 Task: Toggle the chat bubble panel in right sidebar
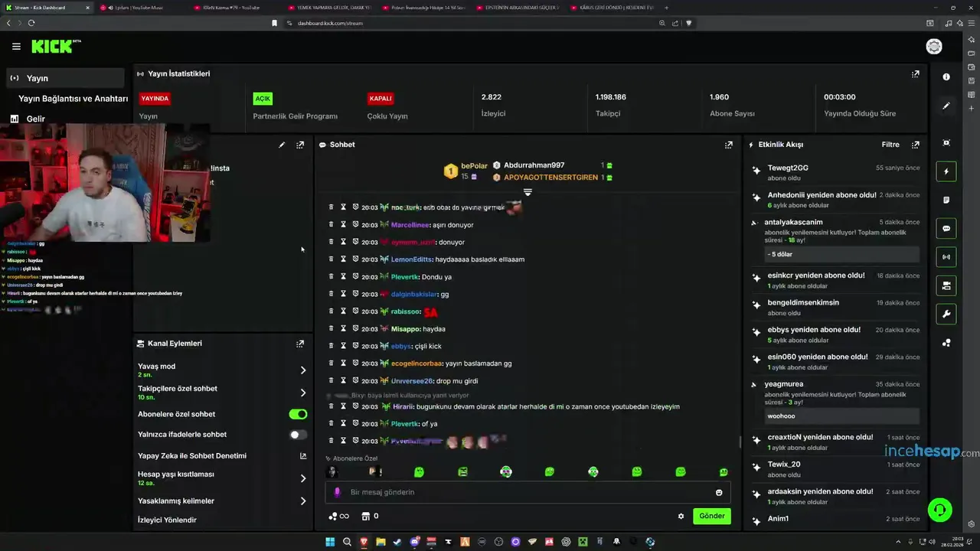pyautogui.click(x=946, y=228)
